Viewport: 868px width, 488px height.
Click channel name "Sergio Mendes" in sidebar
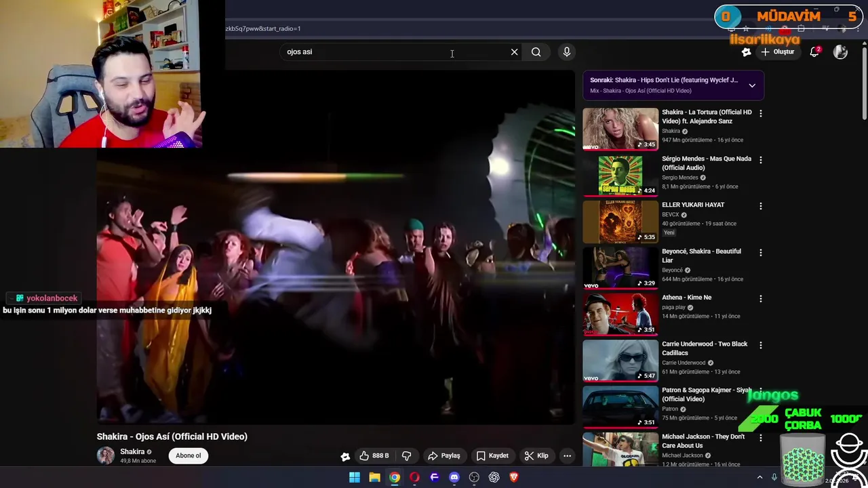coord(679,178)
